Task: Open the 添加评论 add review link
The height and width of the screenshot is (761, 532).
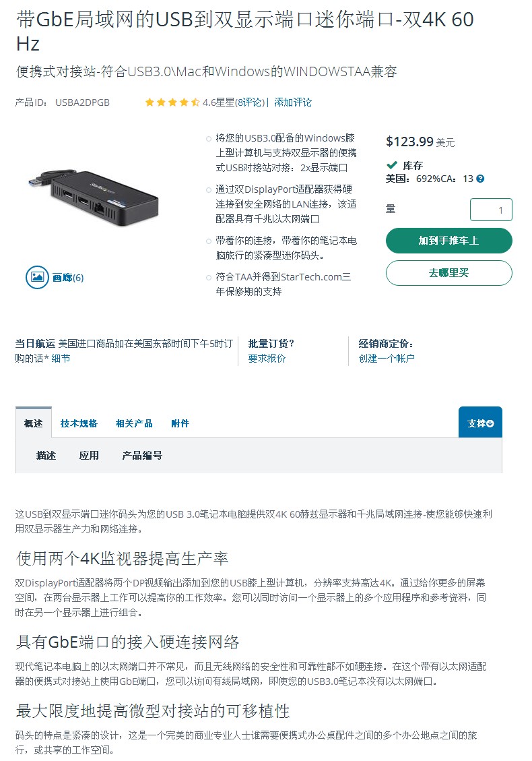Action: point(293,102)
